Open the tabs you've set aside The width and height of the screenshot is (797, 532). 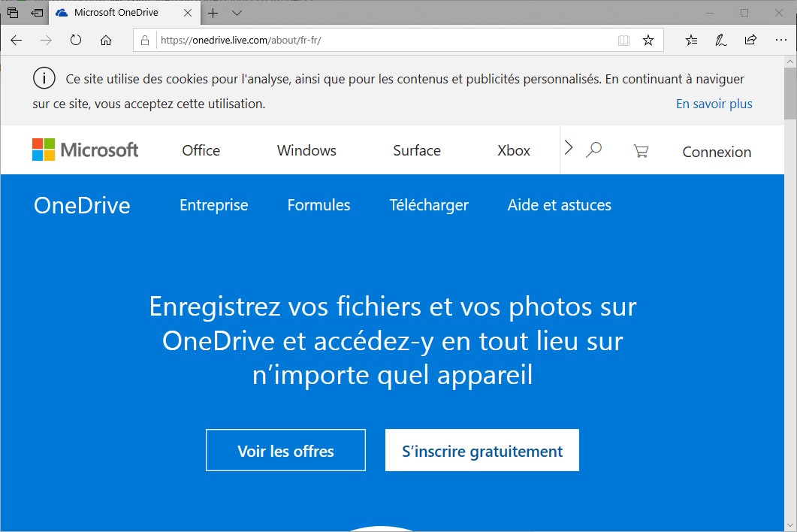(13, 13)
